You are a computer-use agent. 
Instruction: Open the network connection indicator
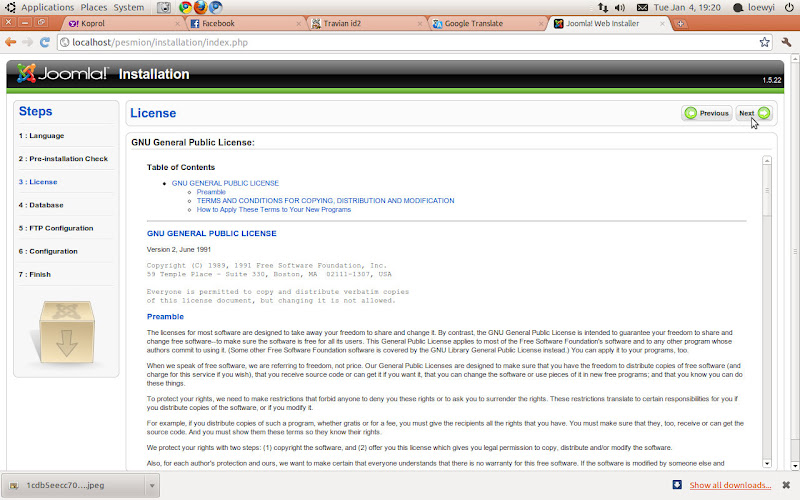[603, 7]
